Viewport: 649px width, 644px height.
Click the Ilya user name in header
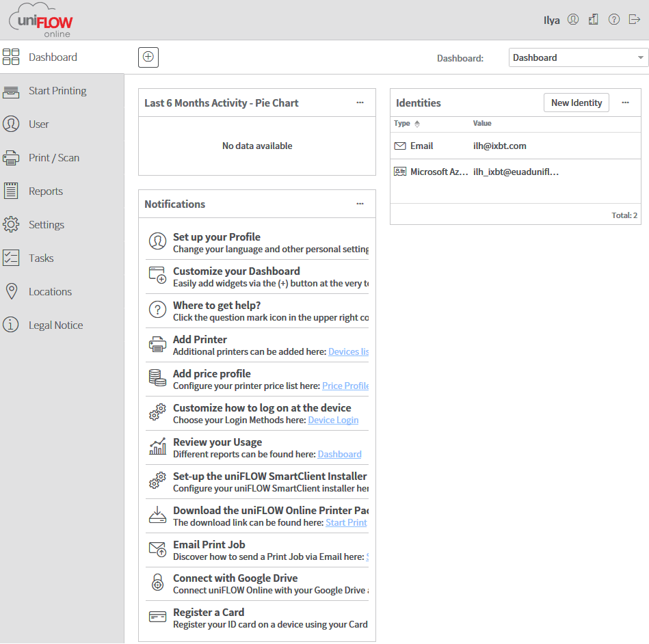pos(551,20)
